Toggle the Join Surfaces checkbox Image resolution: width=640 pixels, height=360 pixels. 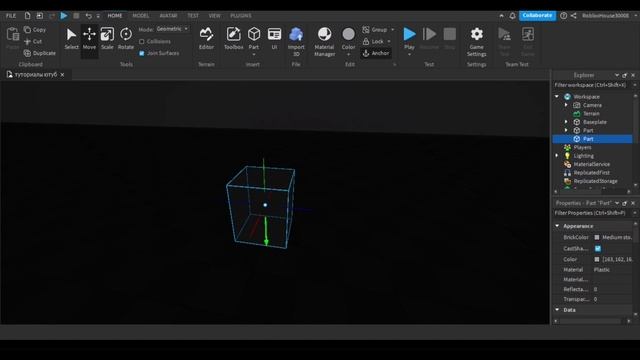coord(142,53)
